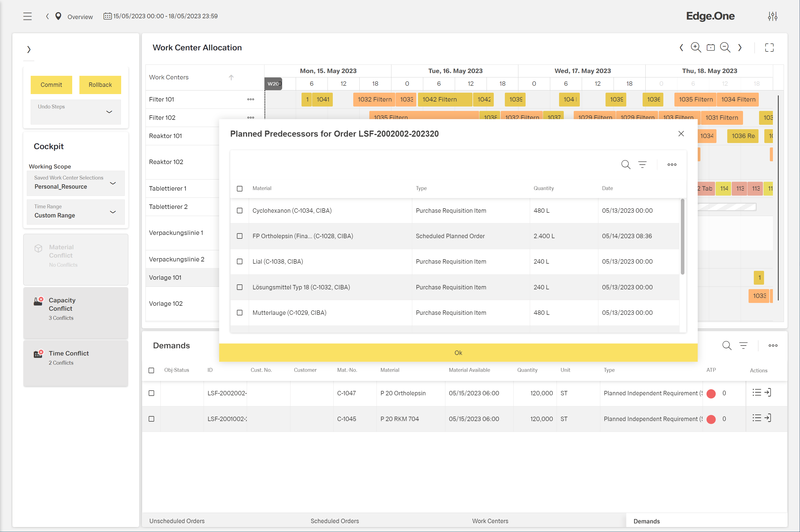Sort Work Centers column ascending arrow
Viewport: 800px width, 532px height.
coord(231,77)
